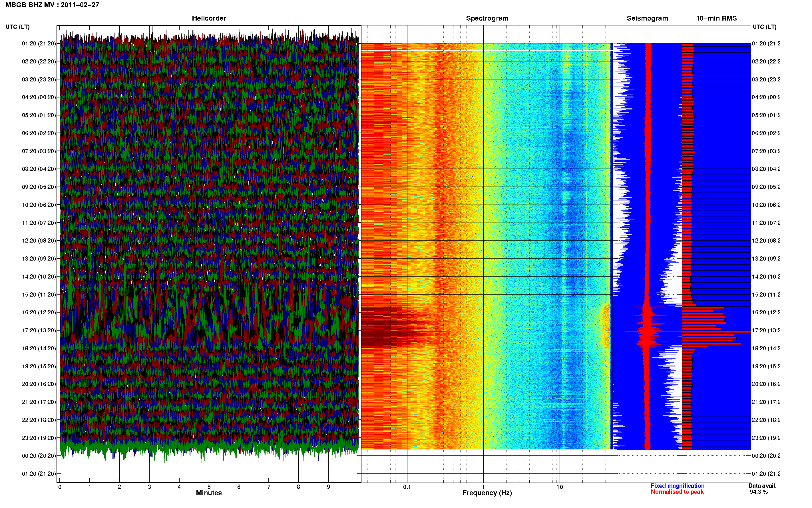Image resolution: width=812 pixels, height=508 pixels.
Task: Select the left '08:20 (04:20)' time label
Action: click(39, 169)
